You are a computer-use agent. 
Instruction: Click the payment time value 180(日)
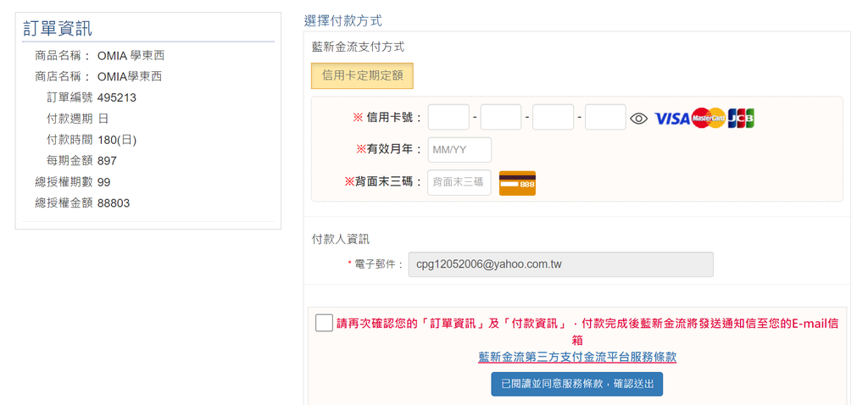pyautogui.click(x=117, y=140)
